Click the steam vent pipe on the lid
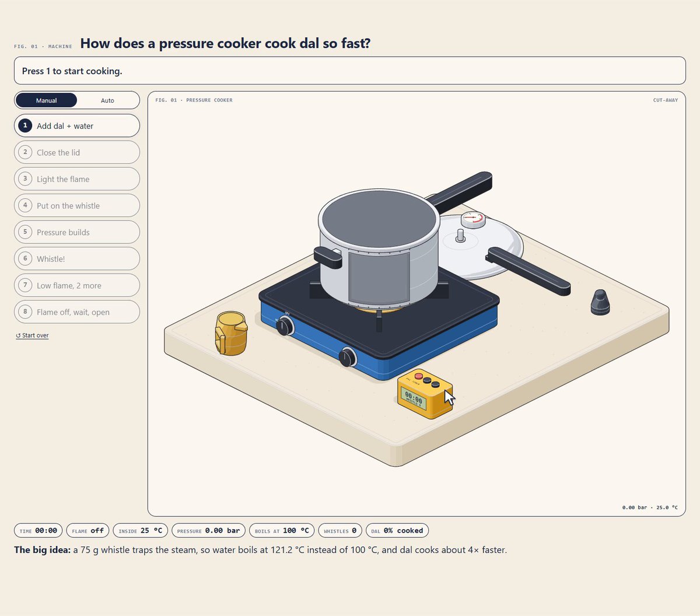700x616 pixels. point(461,235)
